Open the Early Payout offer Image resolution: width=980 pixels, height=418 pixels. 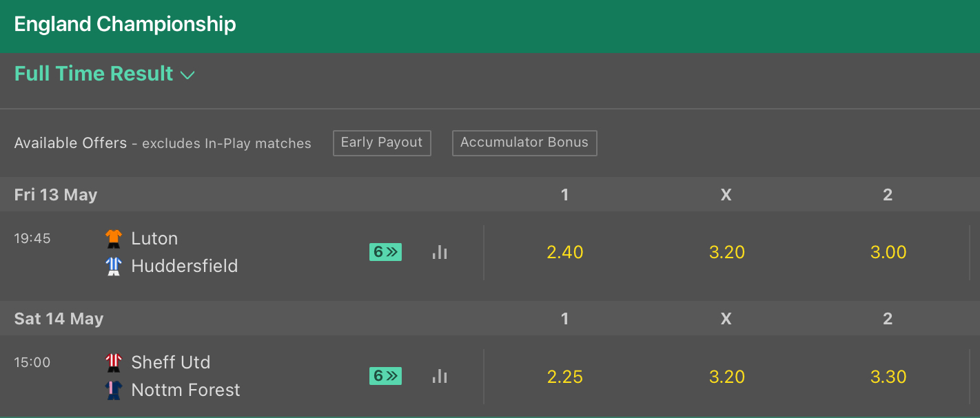point(382,143)
